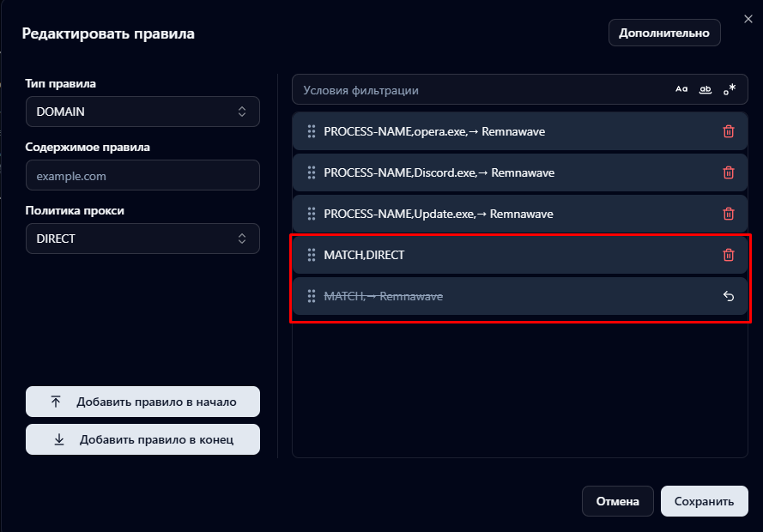Click the example.com rule content field
763x532 pixels.
tap(142, 175)
